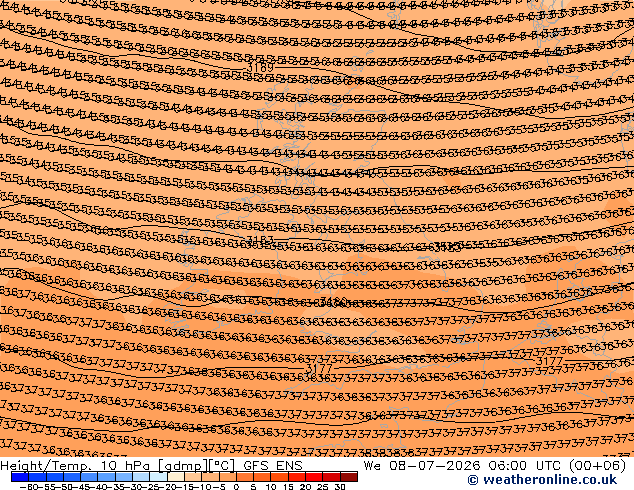Pick the red swatch between 25 and 30
The height and width of the screenshot is (490, 634).
(x=332, y=477)
